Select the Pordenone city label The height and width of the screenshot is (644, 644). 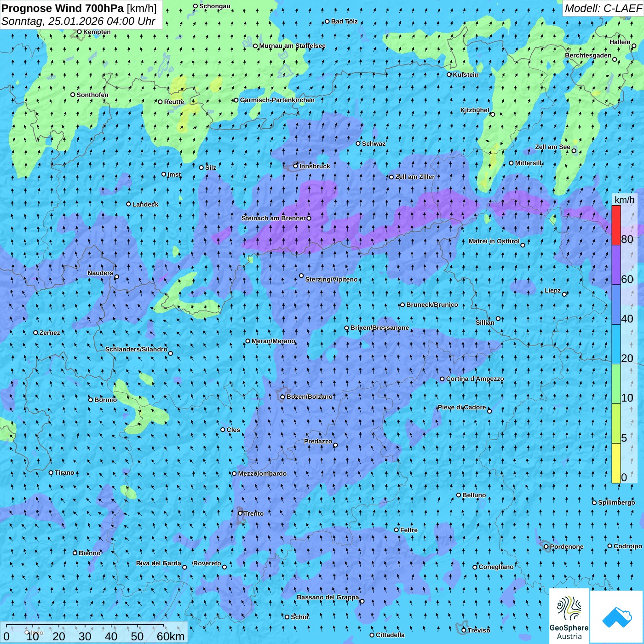tap(567, 546)
